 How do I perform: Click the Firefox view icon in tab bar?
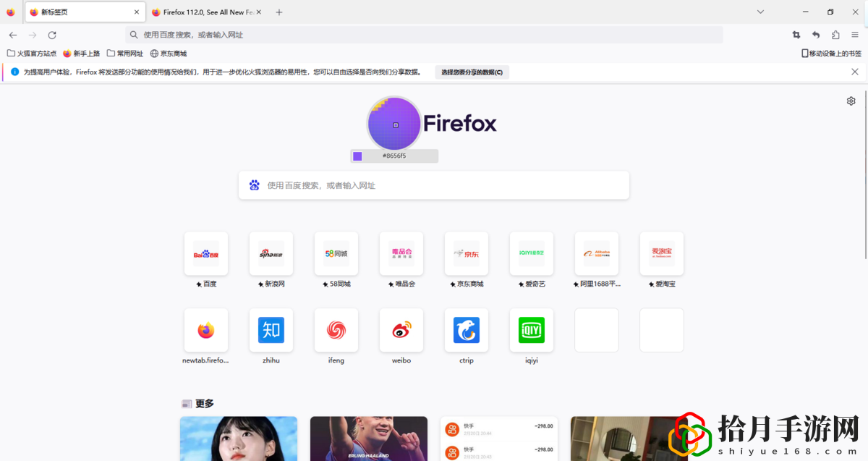tap(11, 12)
